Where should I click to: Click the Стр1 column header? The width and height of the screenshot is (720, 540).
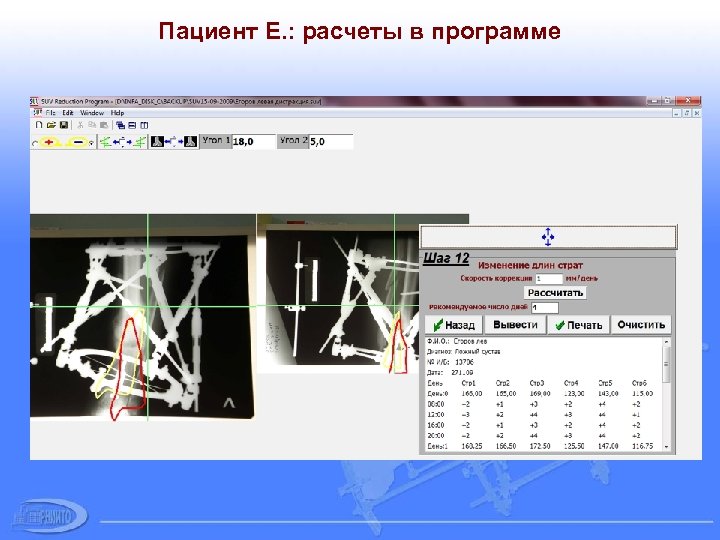click(x=468, y=383)
